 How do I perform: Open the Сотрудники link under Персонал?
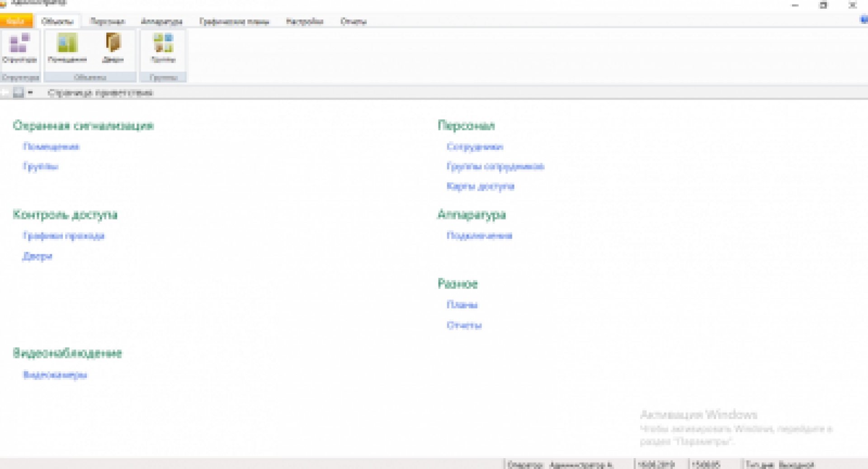pos(475,147)
